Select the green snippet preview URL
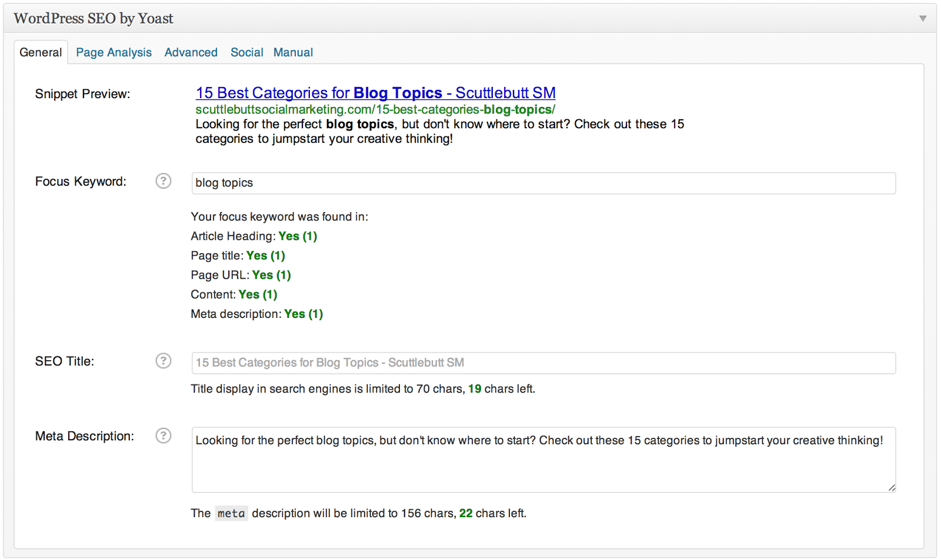This screenshot has width=941, height=560. pyautogui.click(x=375, y=109)
